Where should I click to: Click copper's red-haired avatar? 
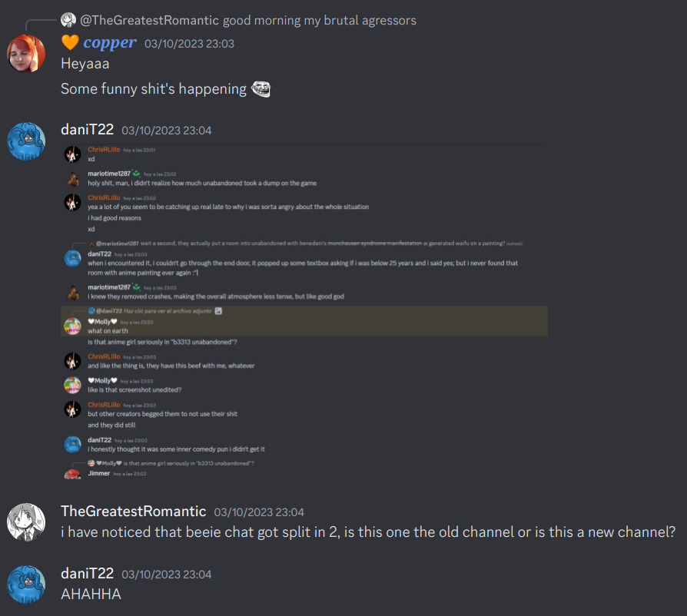click(x=26, y=54)
